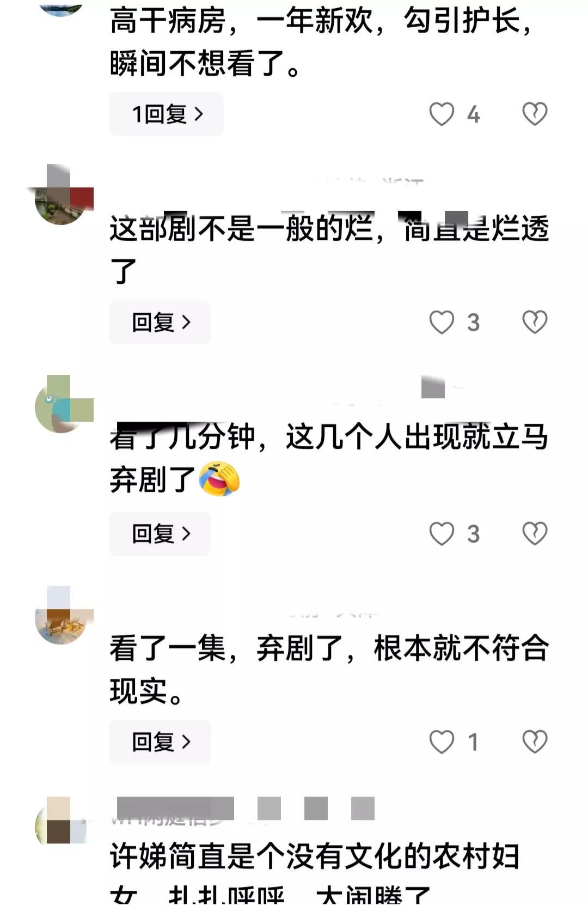Reply to the 看了几分钟 comment

160,533
